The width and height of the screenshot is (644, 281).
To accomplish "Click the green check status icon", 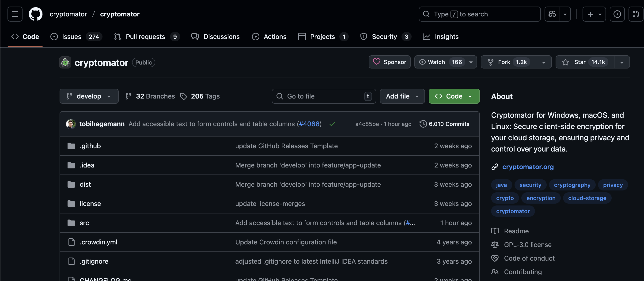I will click(x=332, y=124).
